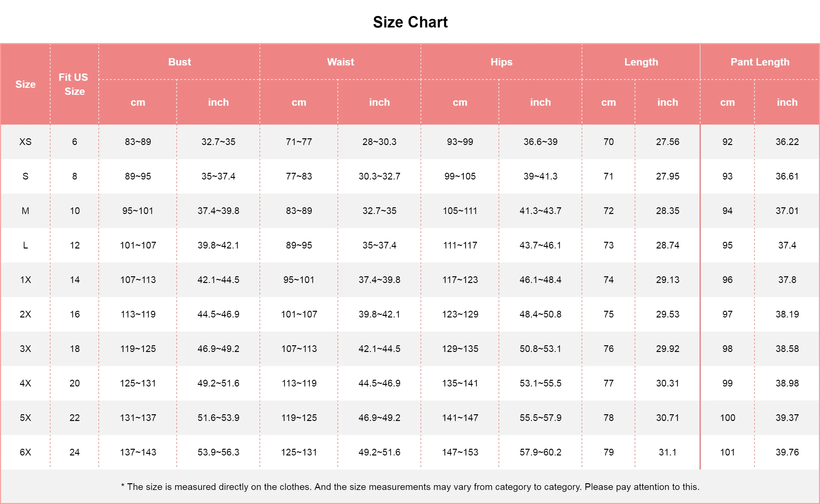Select bust cm value "89~95" in S row

138,176
